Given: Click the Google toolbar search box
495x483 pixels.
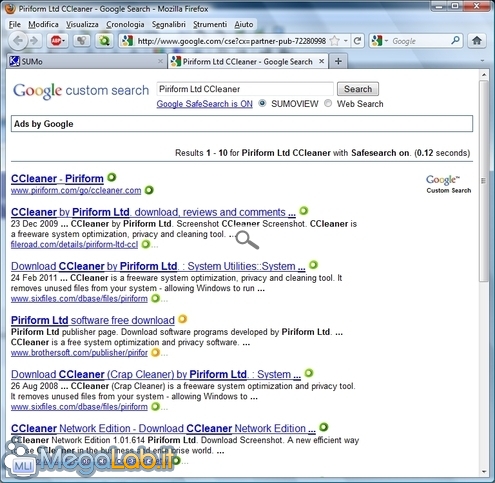Looking at the screenshot, I should coord(421,41).
